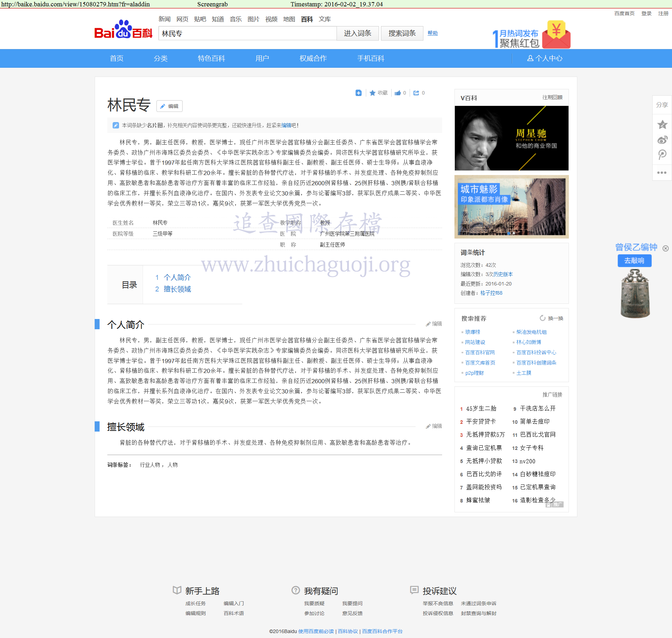Open the three-dot more share options
672x638 pixels.
[662, 173]
